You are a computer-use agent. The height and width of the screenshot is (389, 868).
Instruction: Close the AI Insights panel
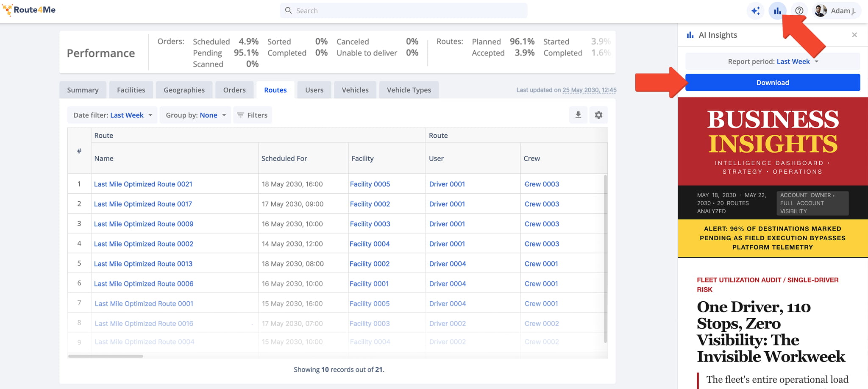pos(854,35)
